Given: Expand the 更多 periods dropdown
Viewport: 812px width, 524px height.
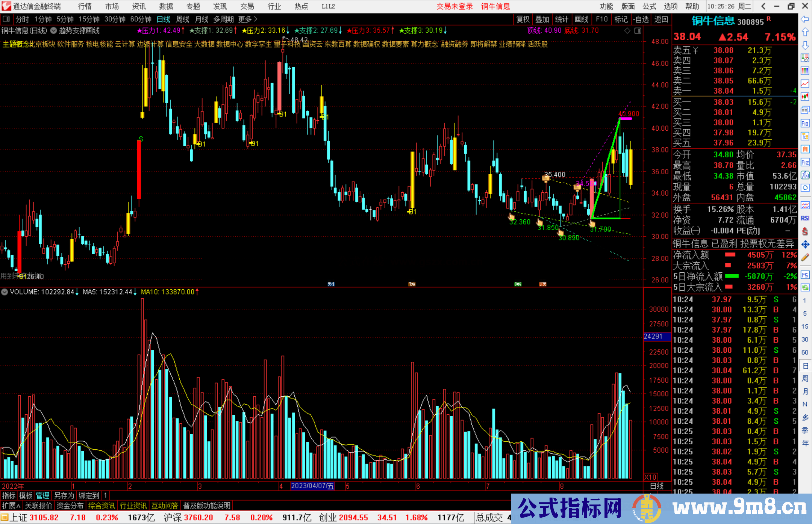Looking at the screenshot, I should (248, 19).
